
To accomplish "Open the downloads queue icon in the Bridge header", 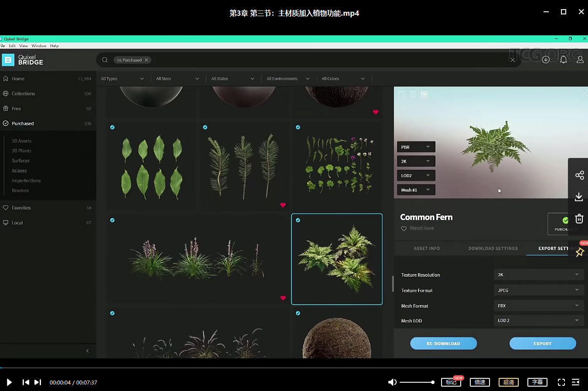I will (x=546, y=60).
